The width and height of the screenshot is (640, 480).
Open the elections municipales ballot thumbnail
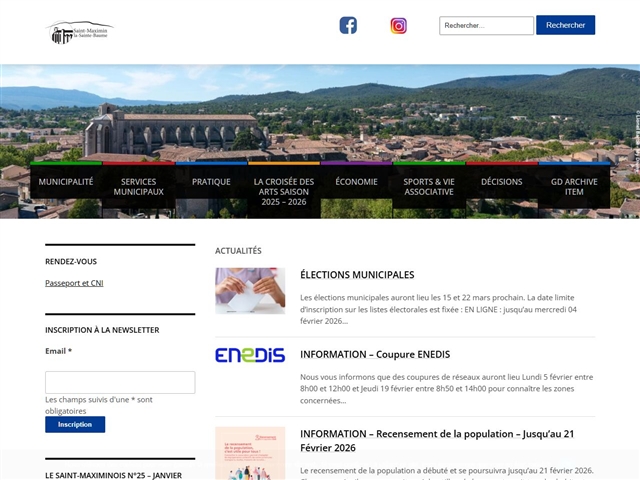tap(250, 291)
